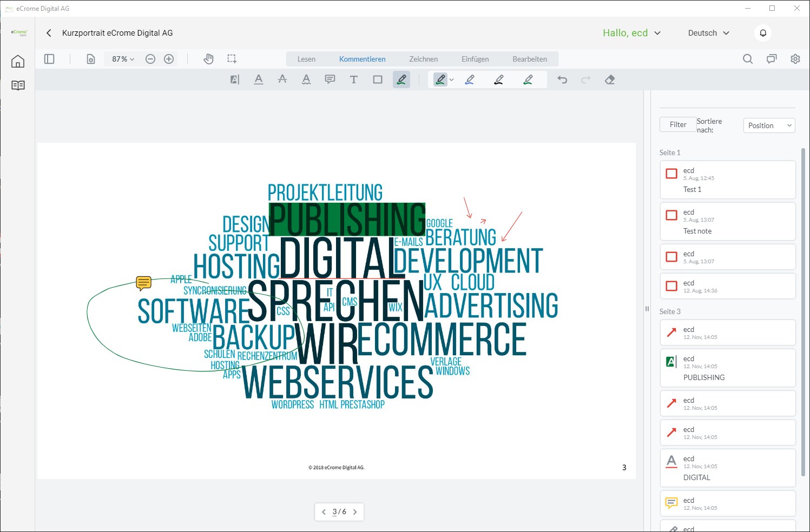
Task: Choose the blue pen preset
Action: coord(470,80)
